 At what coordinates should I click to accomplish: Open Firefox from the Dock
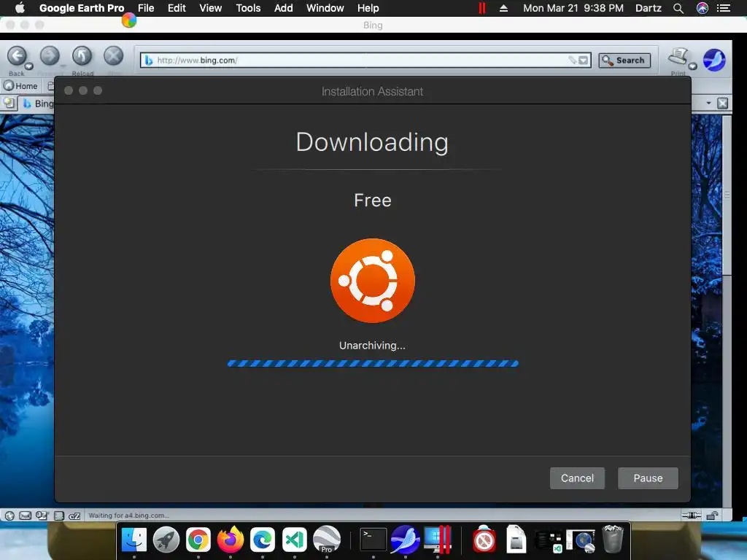tap(231, 540)
